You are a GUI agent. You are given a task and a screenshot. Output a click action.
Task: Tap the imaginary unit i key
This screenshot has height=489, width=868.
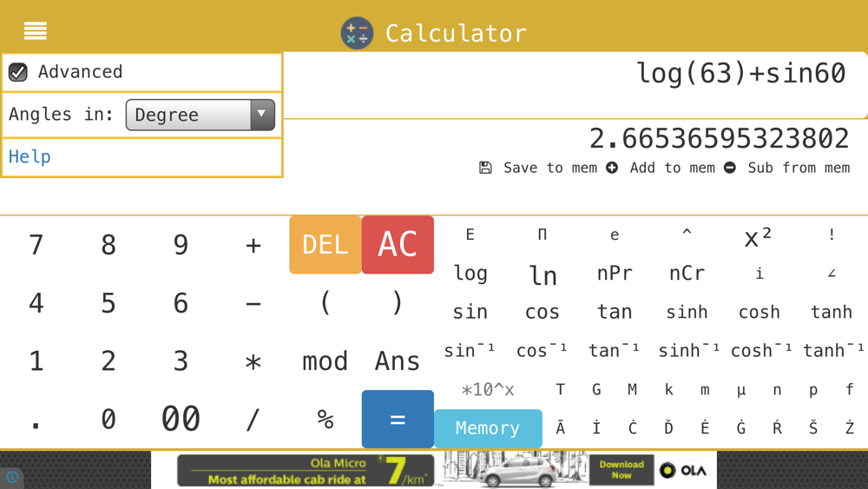759,273
